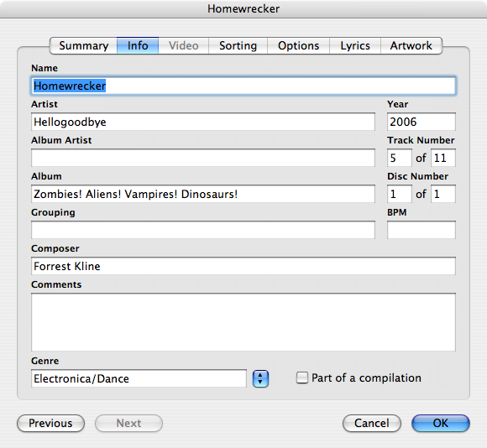The image size is (487, 448).
Task: Go to the Previous track
Action: pos(50,423)
